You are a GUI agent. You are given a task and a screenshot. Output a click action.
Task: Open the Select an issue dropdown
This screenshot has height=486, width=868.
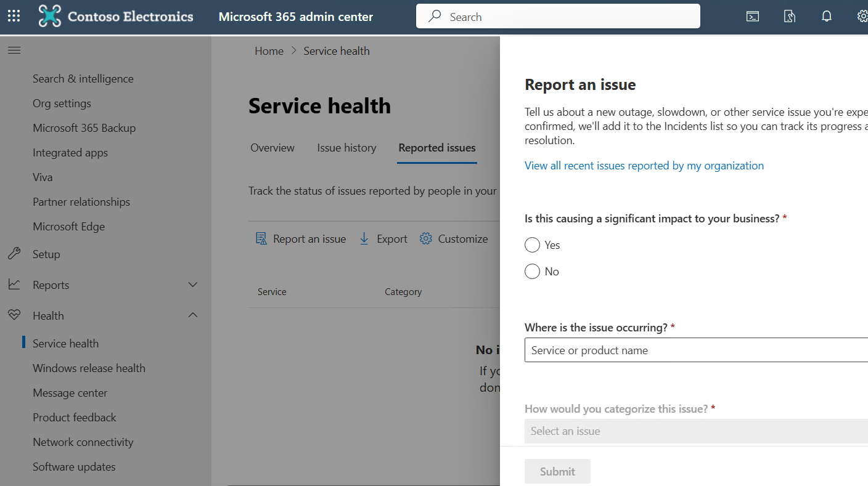pyautogui.click(x=696, y=431)
